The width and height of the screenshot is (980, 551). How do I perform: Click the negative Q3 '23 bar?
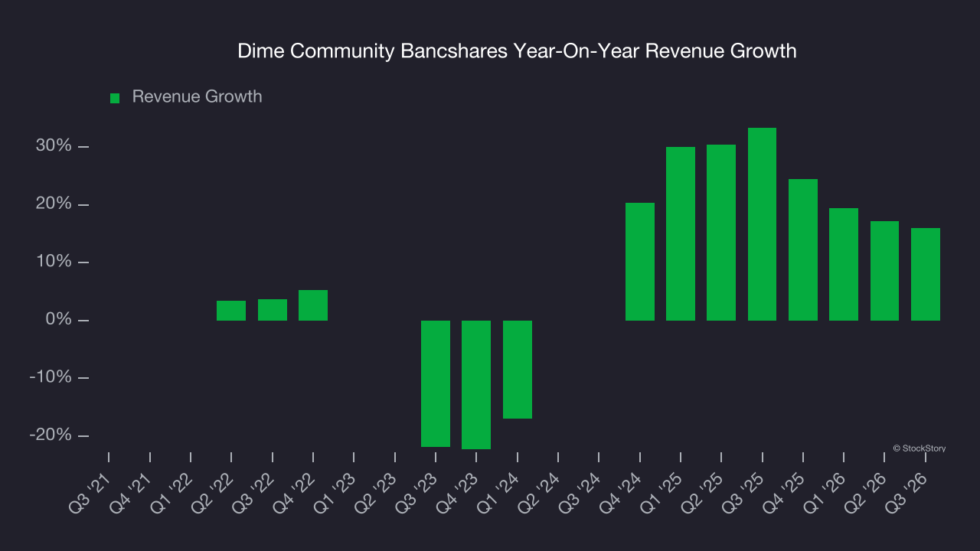point(436,383)
